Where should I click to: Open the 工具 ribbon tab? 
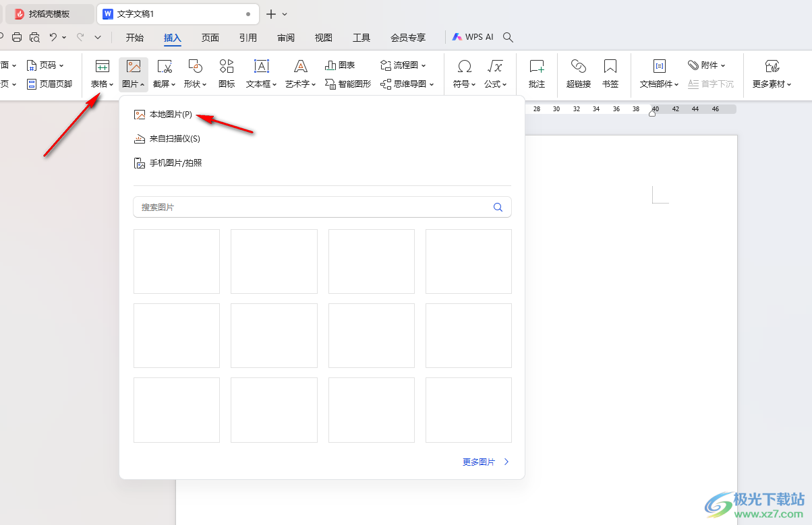click(361, 38)
